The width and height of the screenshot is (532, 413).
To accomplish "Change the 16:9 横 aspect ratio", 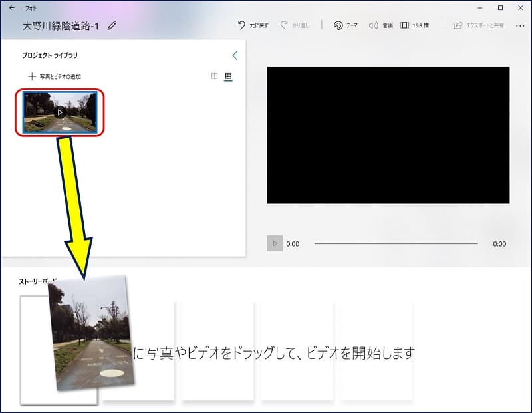I will point(414,25).
